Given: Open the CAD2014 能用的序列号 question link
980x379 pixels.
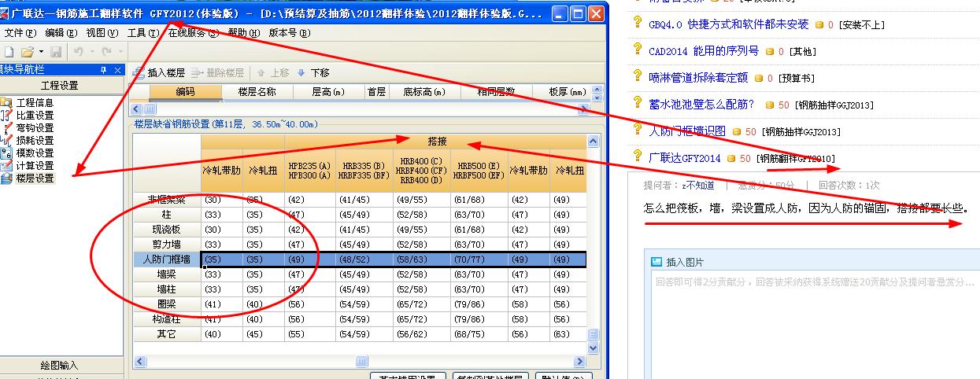Looking at the screenshot, I should click(x=704, y=51).
